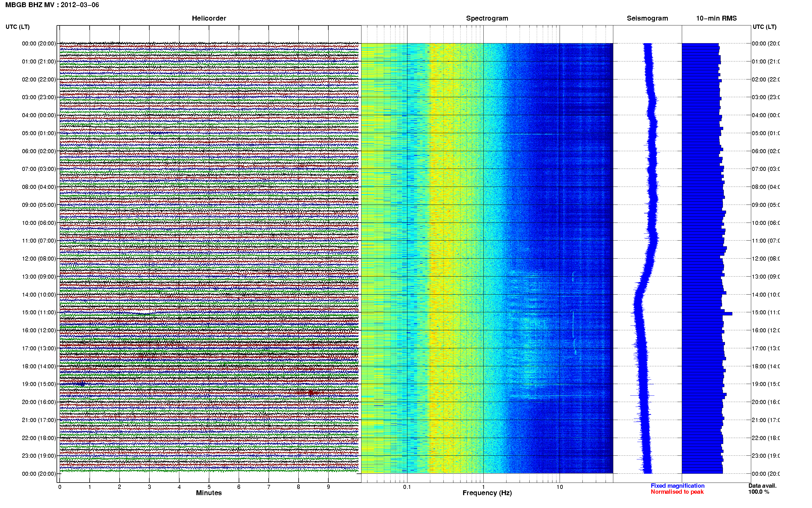Click the left 07:00 (03:00) time label
The image size is (812, 508).
(39, 169)
